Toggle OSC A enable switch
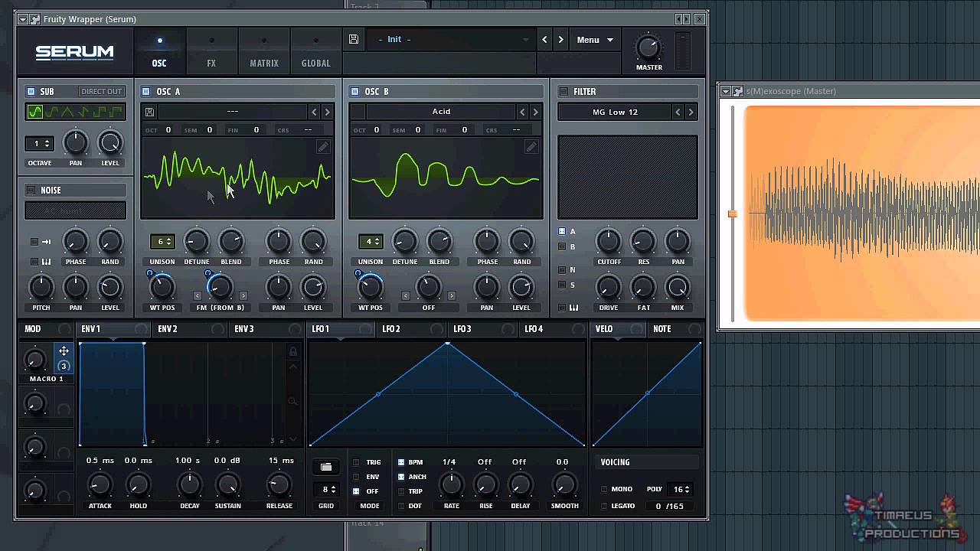Screen dimensions: 980x551 click(x=146, y=91)
